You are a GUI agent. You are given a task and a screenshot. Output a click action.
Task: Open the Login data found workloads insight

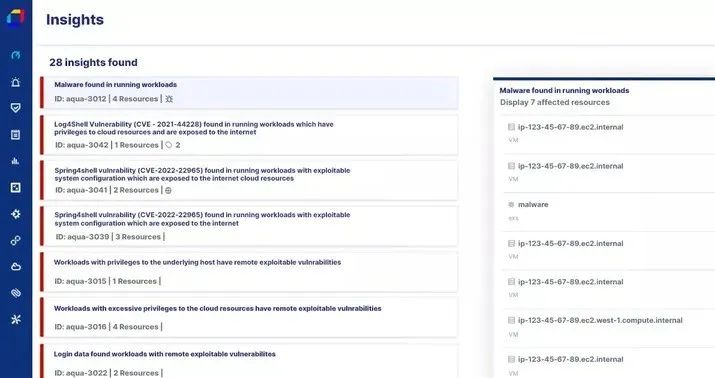[x=249, y=361]
